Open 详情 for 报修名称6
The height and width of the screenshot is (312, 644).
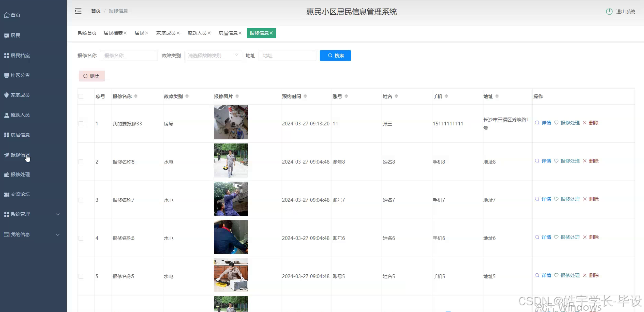tap(543, 237)
